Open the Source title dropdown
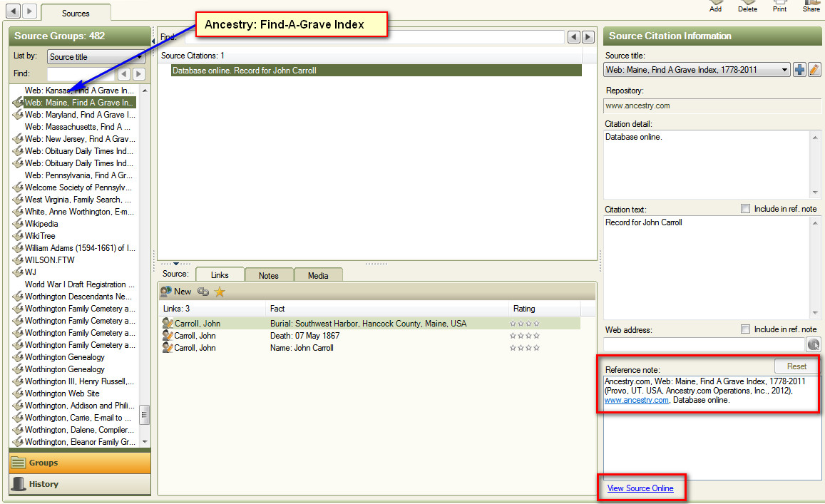 click(x=697, y=69)
